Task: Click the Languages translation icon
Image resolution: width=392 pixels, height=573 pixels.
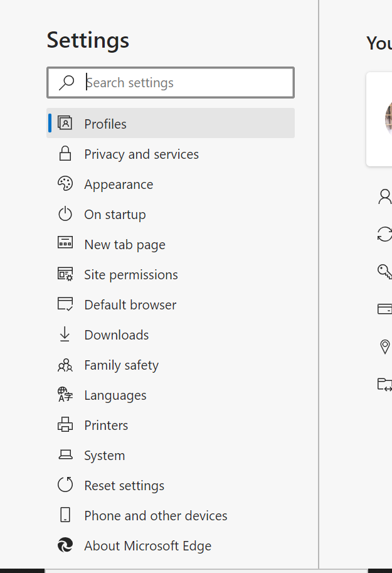Action: pos(65,394)
